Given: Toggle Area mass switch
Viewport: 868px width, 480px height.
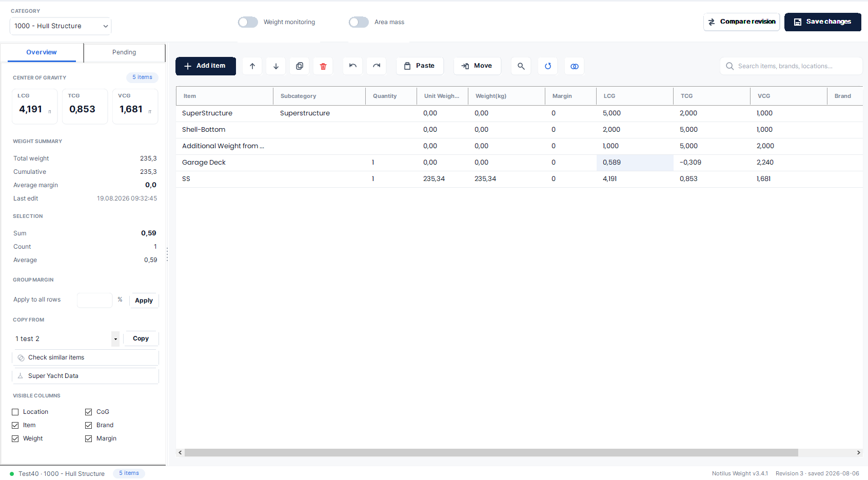Looking at the screenshot, I should (359, 22).
